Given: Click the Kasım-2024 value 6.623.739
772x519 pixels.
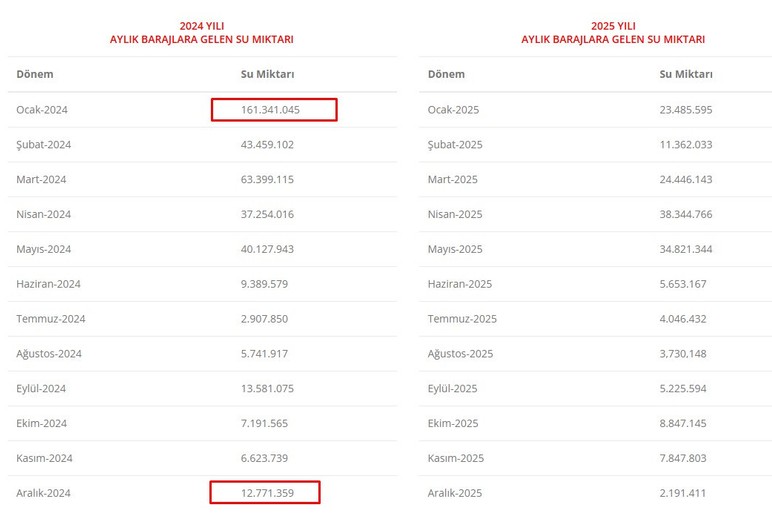Looking at the screenshot, I should tap(264, 458).
